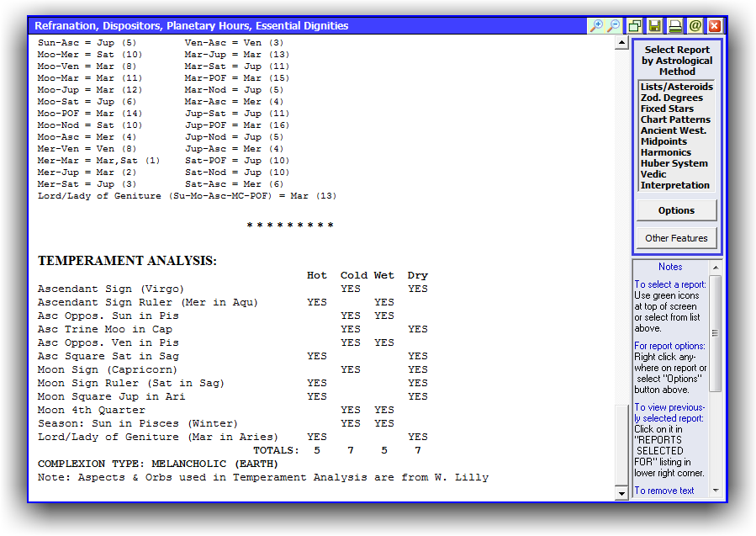Select the Midpoints report method

[665, 141]
